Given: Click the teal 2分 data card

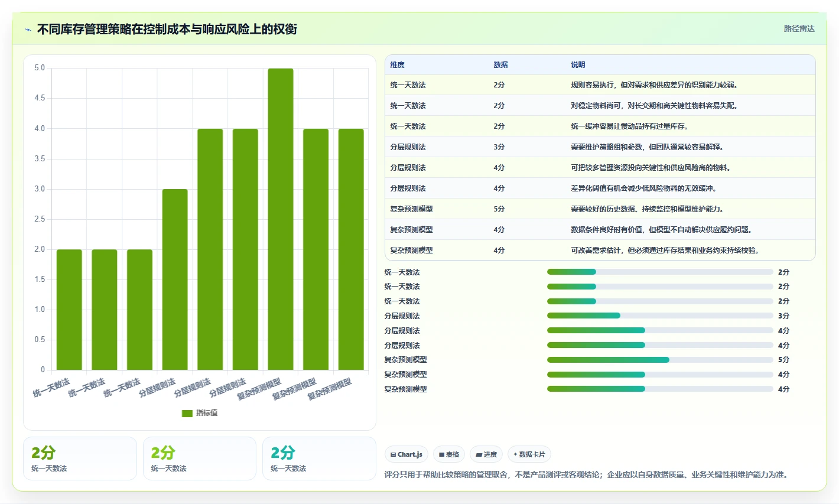Looking at the screenshot, I should (319, 459).
